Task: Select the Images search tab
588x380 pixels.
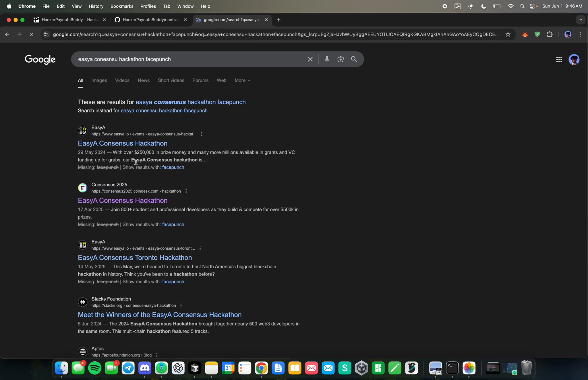Action: (99, 81)
